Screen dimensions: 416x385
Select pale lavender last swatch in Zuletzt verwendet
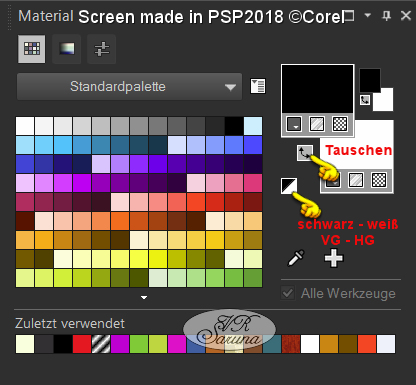coord(386,344)
